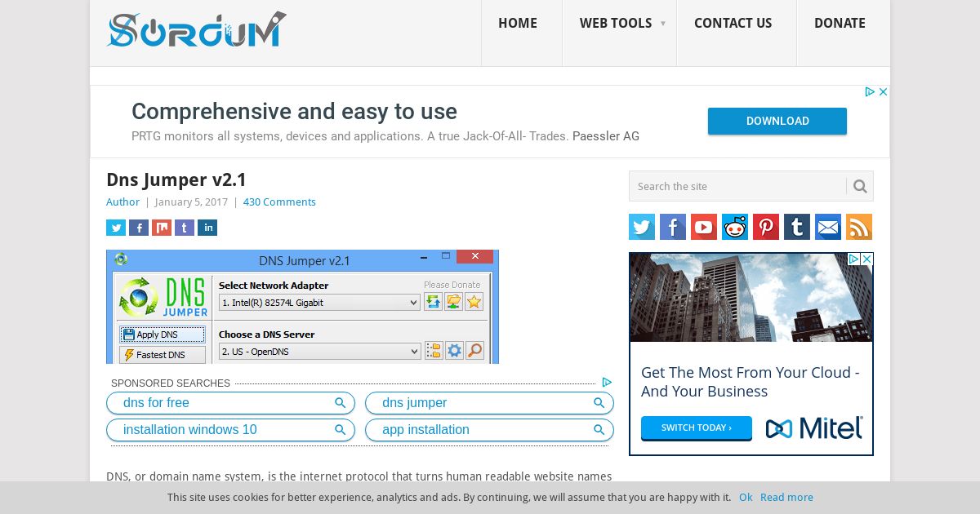Click the Mitel ad city buildings image
Image resolution: width=980 pixels, height=514 pixels.
(x=751, y=297)
